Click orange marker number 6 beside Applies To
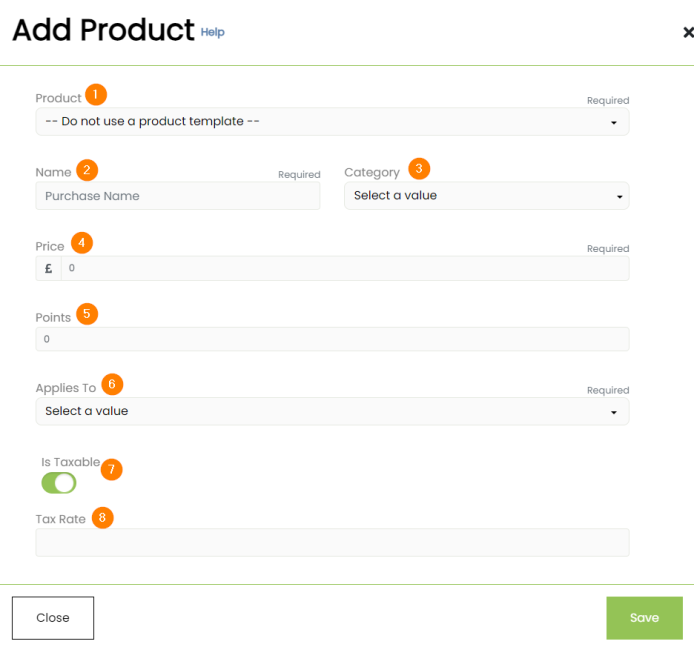The image size is (694, 647). click(112, 384)
